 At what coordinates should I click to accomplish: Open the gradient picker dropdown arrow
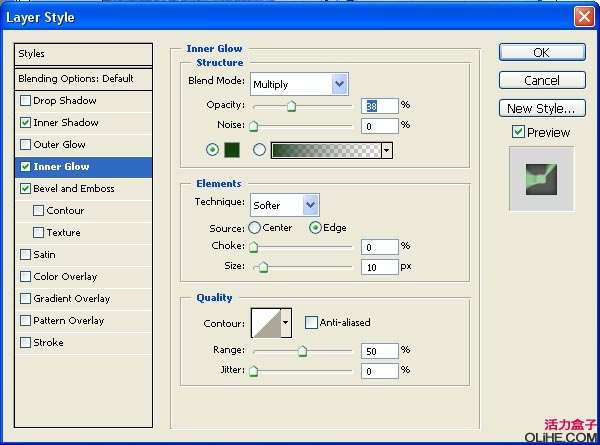pyautogui.click(x=386, y=150)
